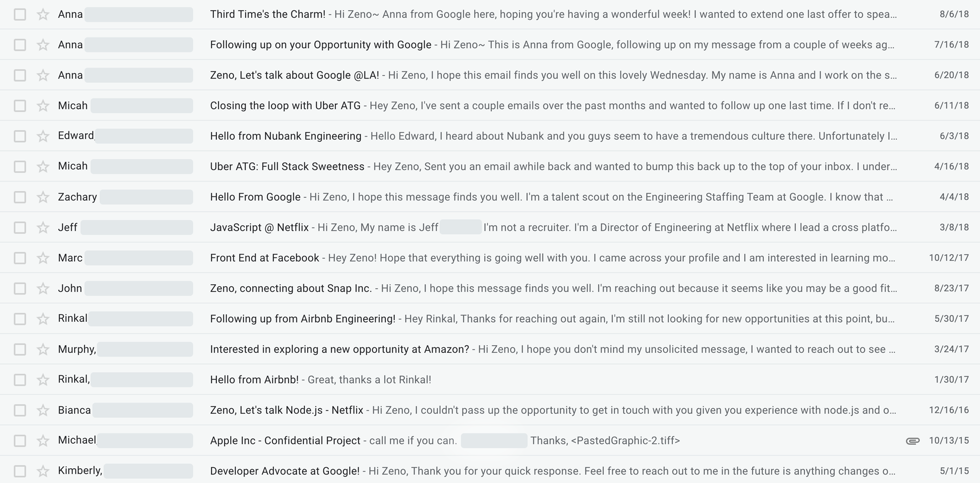Select the checkbox for "Uber ATG: Full Stack Sweetness"
This screenshot has height=483, width=980.
point(20,166)
